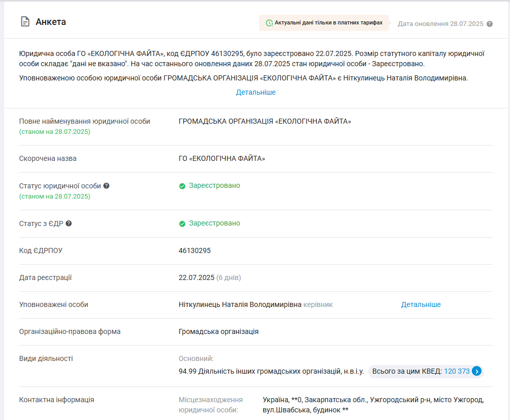This screenshot has width=510, height=420.
Task: Click Зареєстровано in Статус юридичної особи row
Action: tap(214, 185)
